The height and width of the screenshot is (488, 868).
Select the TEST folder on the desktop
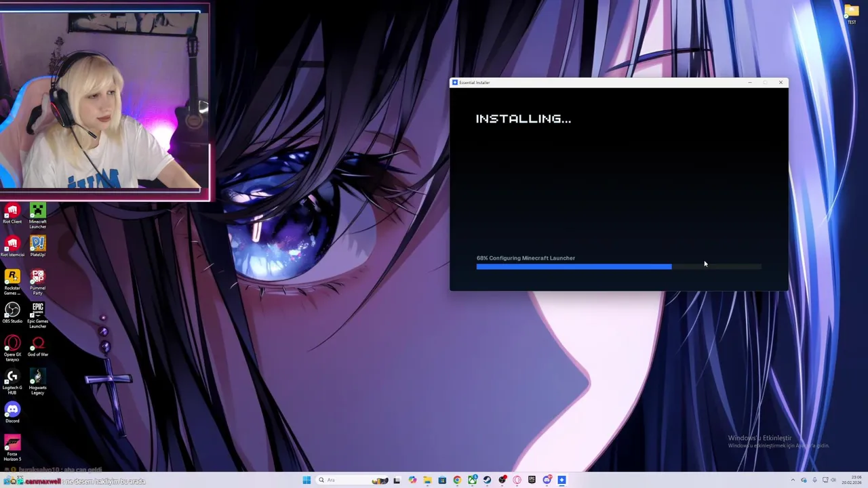pyautogui.click(x=852, y=14)
